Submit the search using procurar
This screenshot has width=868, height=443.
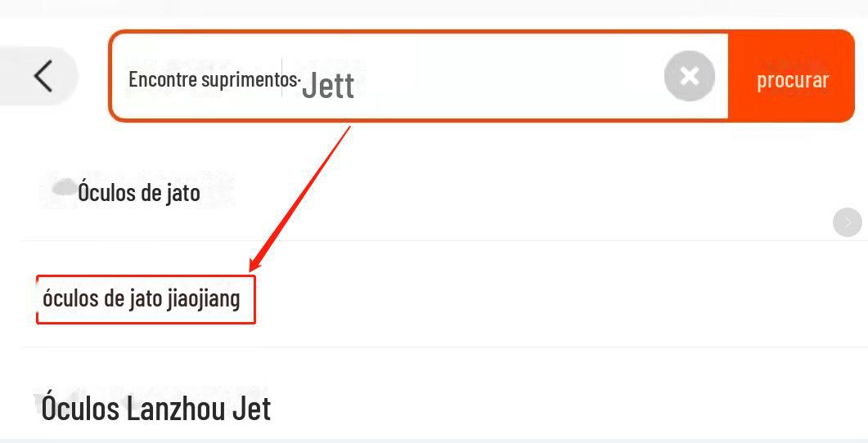click(x=792, y=79)
